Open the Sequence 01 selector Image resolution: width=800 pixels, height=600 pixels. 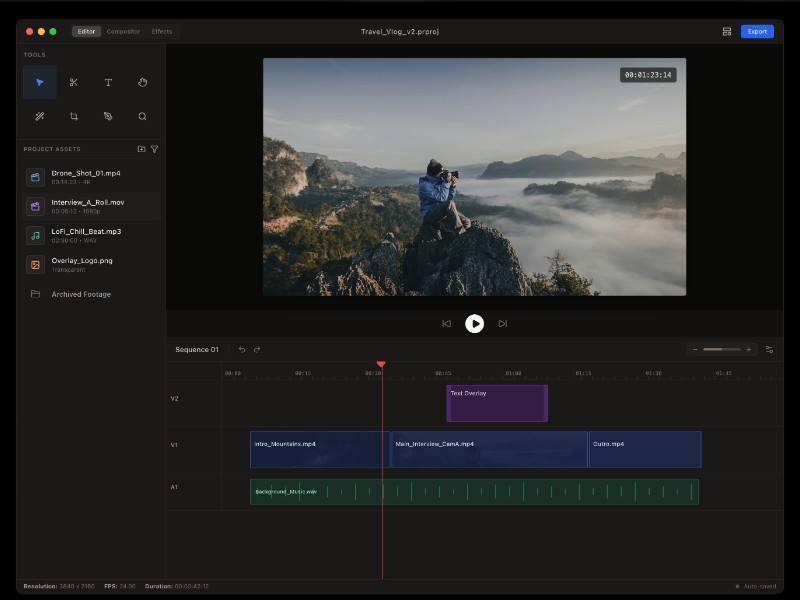pos(197,349)
